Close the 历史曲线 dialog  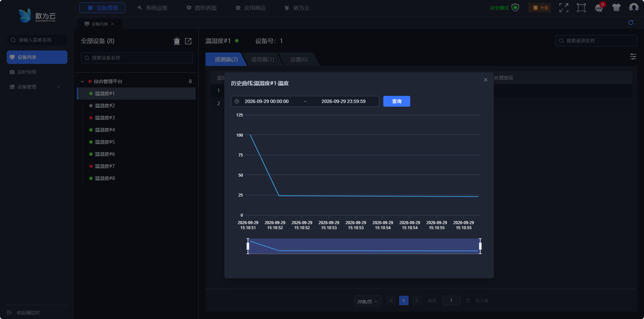pyautogui.click(x=486, y=80)
